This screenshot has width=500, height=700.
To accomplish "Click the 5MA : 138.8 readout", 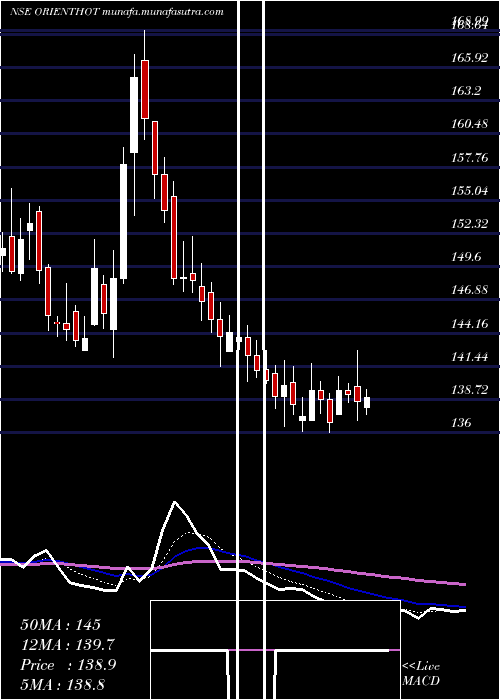I will 62,684.
